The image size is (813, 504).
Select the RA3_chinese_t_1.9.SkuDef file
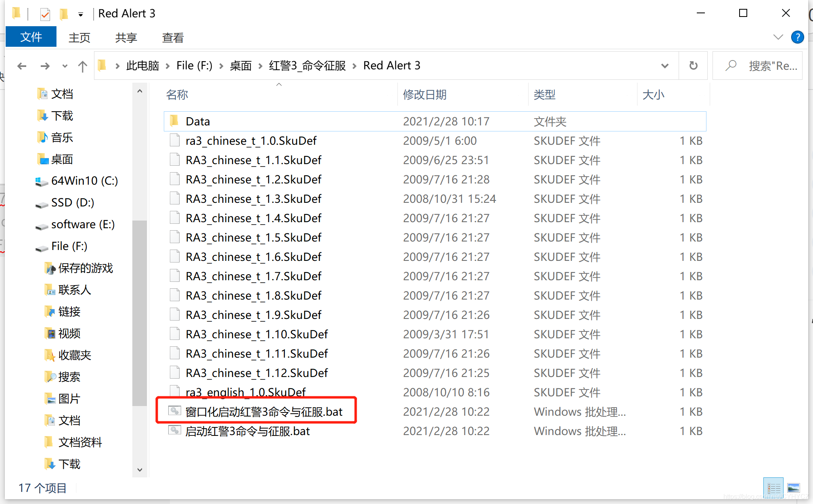(x=253, y=315)
